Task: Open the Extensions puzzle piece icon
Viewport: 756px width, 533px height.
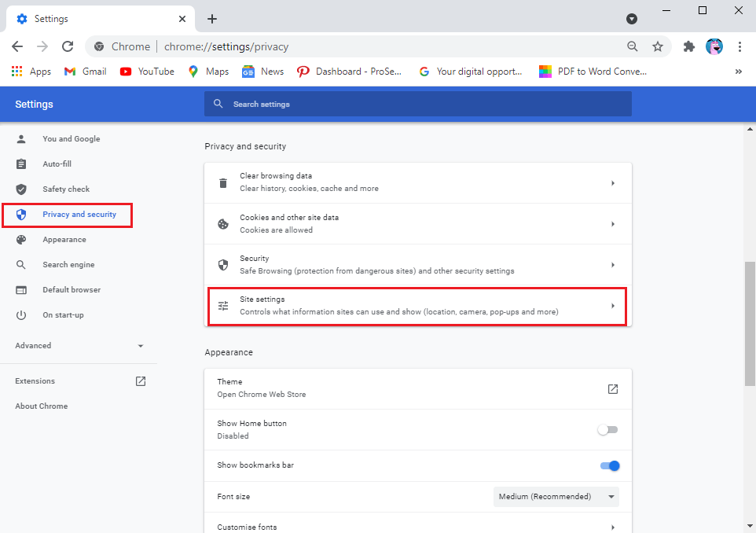Action: point(689,46)
